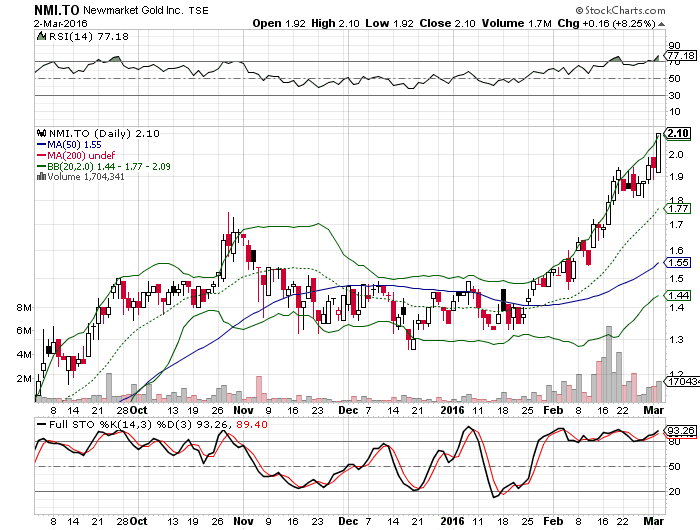Image resolution: width=700 pixels, height=530 pixels.
Task: Click the 4M volume axis label
Action: (24, 355)
